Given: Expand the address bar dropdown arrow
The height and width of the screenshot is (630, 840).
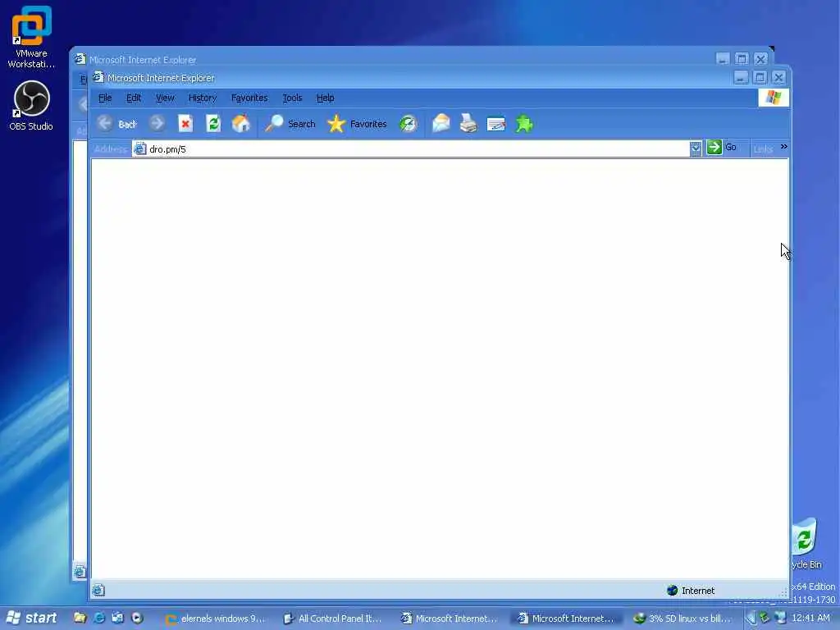Looking at the screenshot, I should click(x=696, y=149).
